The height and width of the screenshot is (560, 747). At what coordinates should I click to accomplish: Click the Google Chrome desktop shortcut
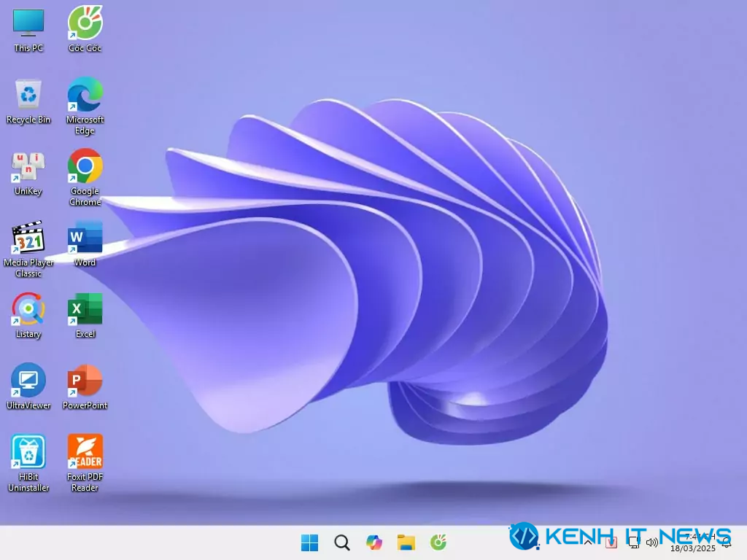pyautogui.click(x=85, y=178)
